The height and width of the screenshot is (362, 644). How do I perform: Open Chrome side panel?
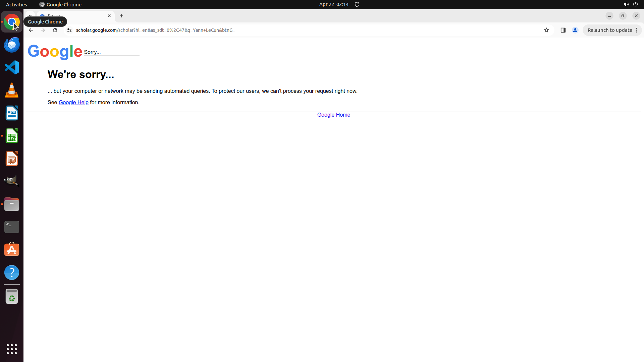(563, 30)
